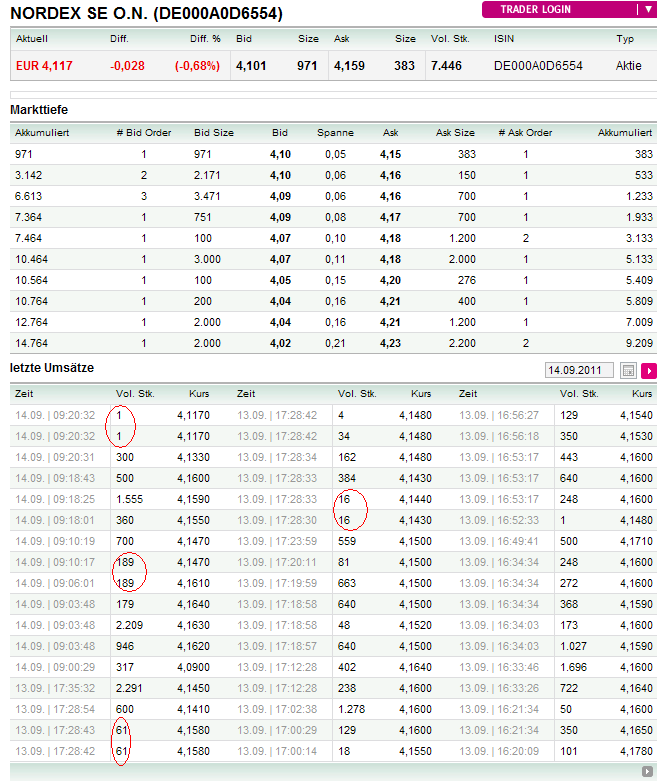Click trade volume 1.278

click(x=352, y=709)
